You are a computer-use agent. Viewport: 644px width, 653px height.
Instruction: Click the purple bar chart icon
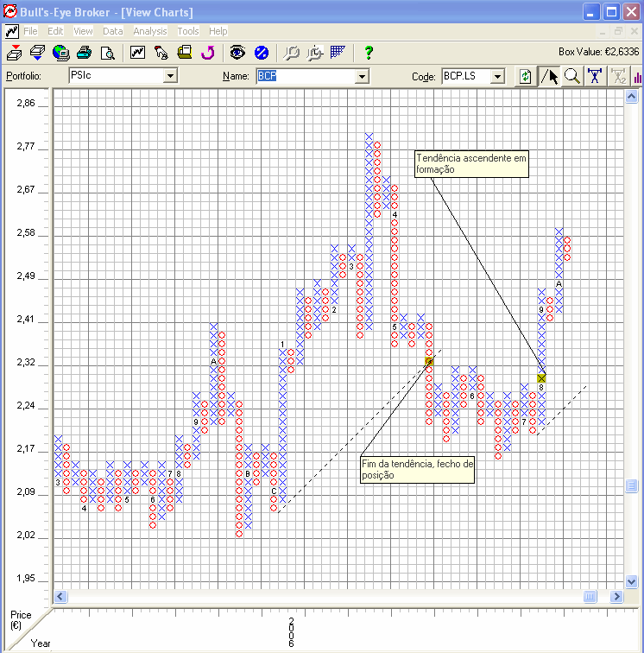pos(638,77)
